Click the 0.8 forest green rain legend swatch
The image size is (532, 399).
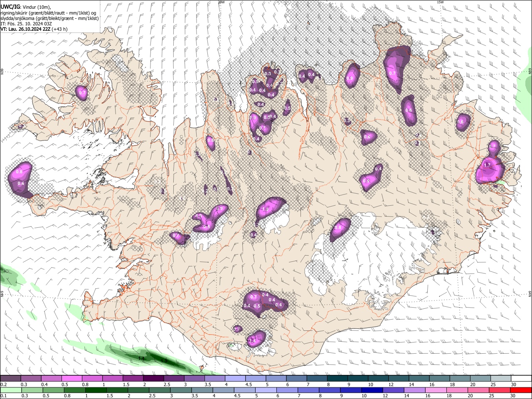point(74,390)
